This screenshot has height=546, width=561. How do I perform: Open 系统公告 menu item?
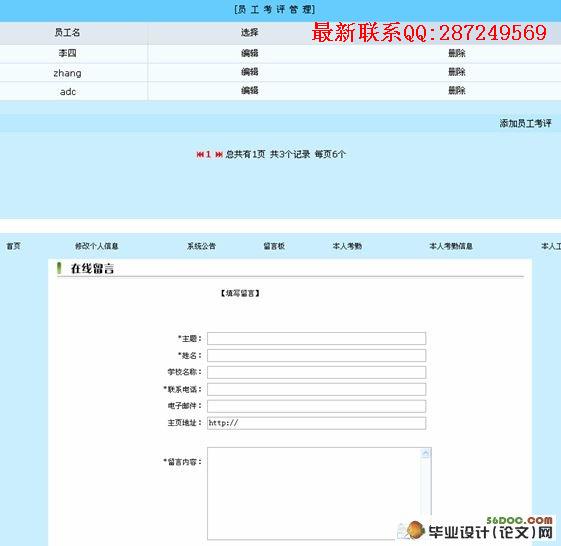(x=201, y=246)
